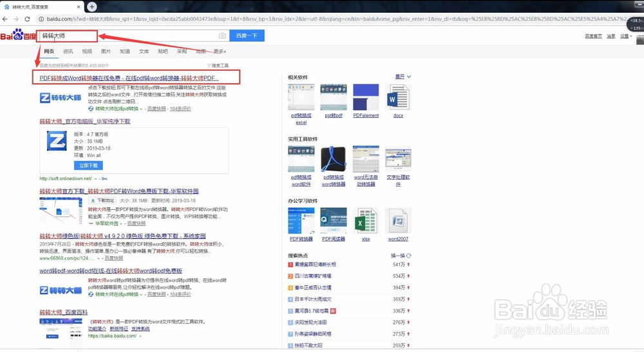Click the Baidu logo
The width and height of the screenshot is (644, 352).
click(19, 35)
